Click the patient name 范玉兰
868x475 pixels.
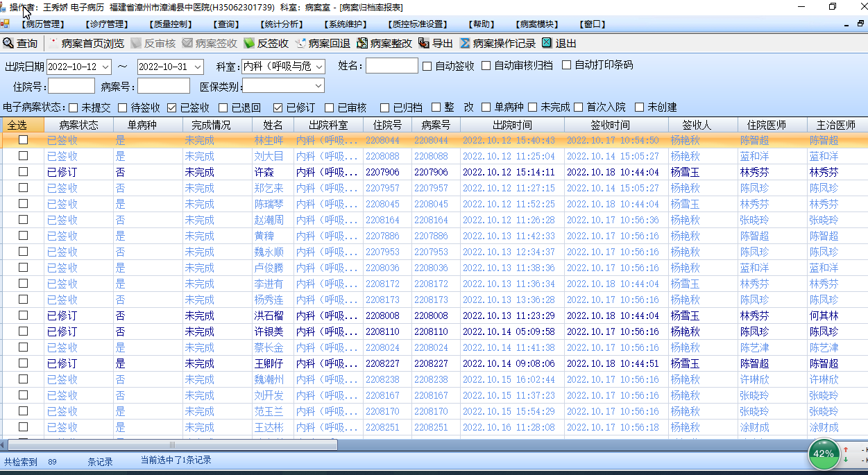click(x=269, y=411)
